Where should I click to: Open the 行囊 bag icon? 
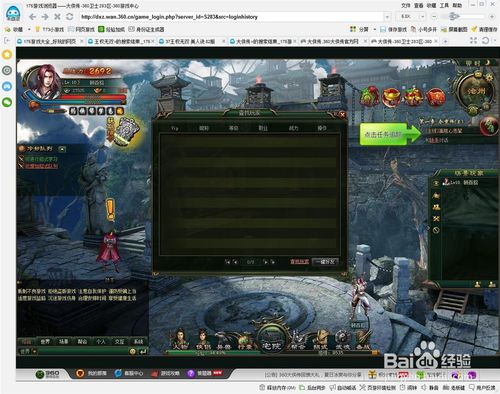pos(246,341)
